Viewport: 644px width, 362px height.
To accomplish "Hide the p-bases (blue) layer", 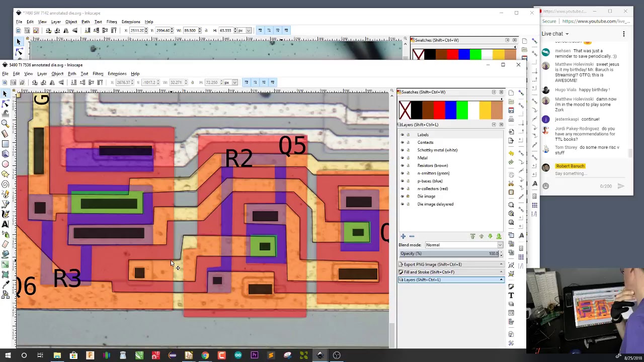I will click(x=402, y=181).
